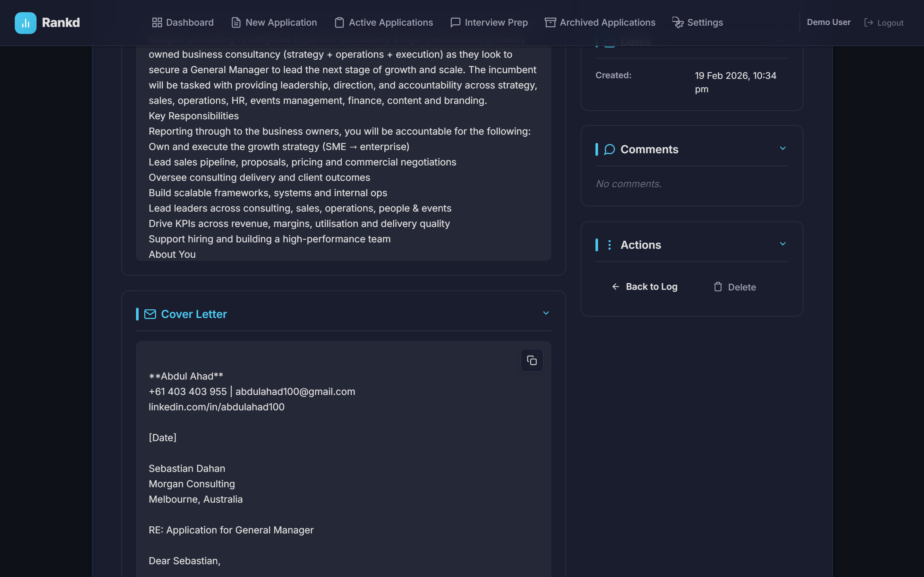Collapse the Cover Letter section chevron
This screenshot has width=924, height=577.
tap(546, 313)
